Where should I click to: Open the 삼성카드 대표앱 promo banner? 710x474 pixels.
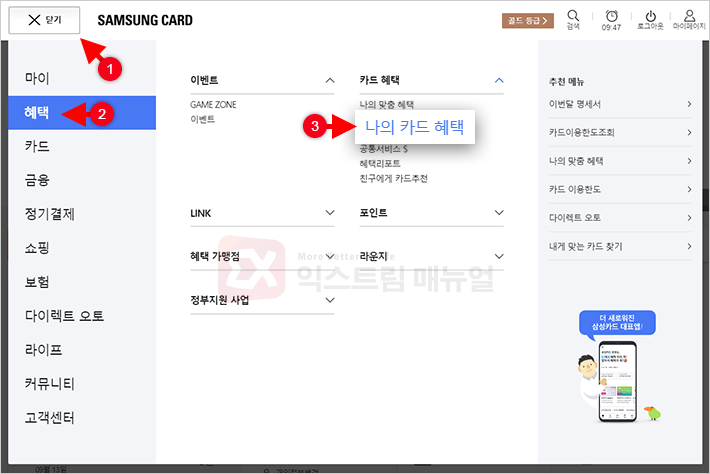click(618, 366)
